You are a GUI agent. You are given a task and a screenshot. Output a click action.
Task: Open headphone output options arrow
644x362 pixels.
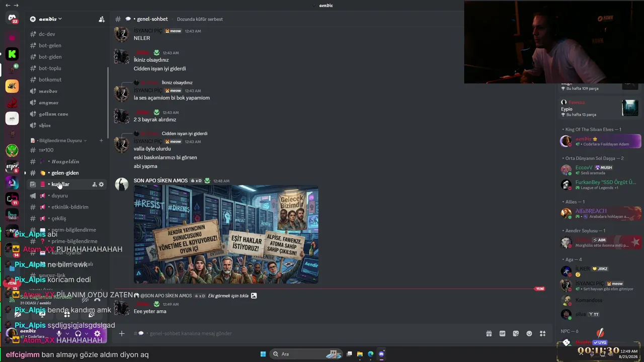click(86, 333)
